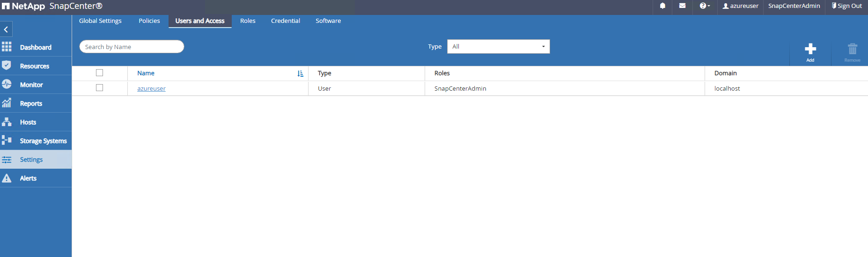This screenshot has width=868, height=257.
Task: Click the NetApp logo
Action: point(23,6)
